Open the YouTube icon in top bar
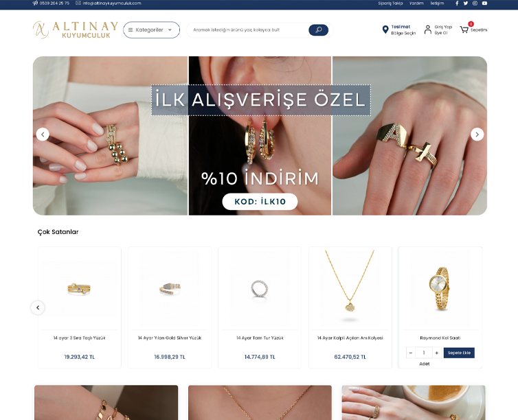518x420 pixels. coord(484,3)
